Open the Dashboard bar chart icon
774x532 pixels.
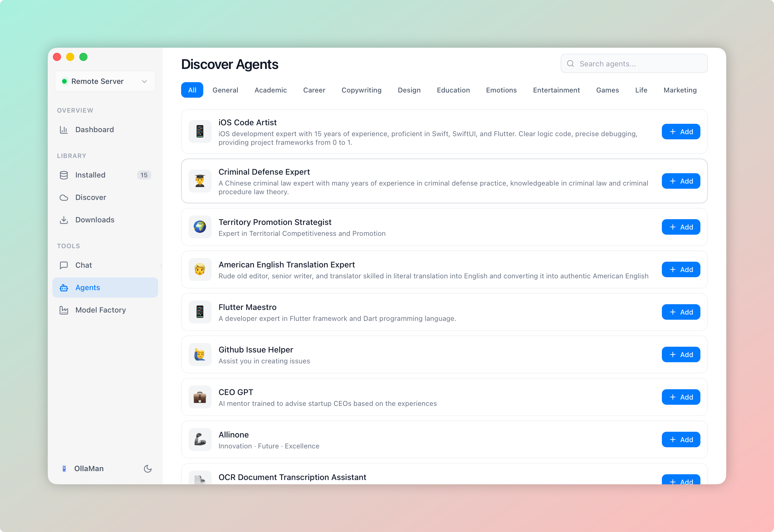[x=64, y=130]
